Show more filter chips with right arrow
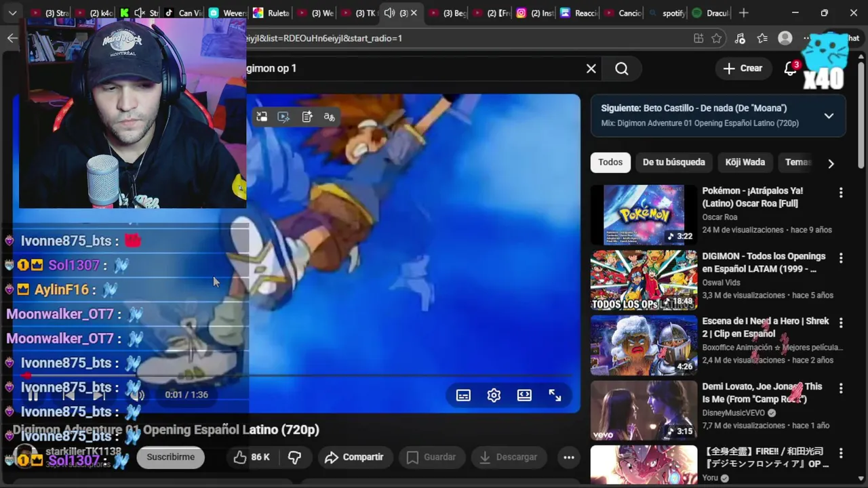Image resolution: width=868 pixels, height=488 pixels. click(x=831, y=163)
